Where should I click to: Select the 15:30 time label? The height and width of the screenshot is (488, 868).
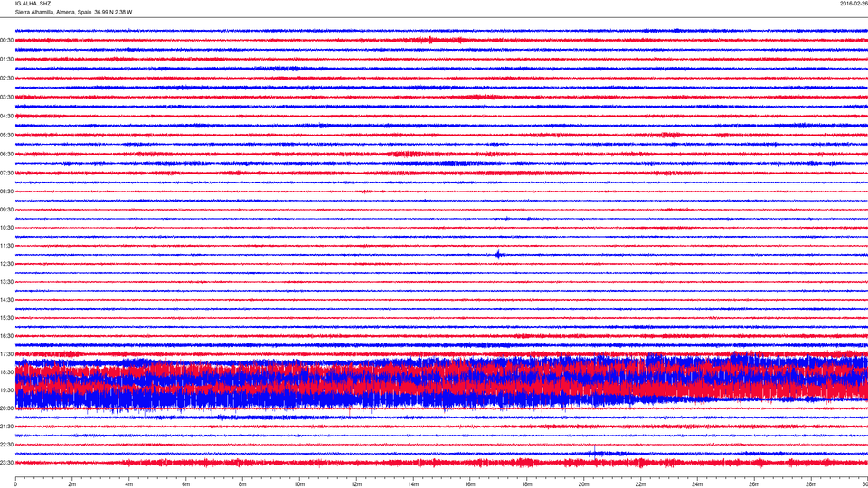(x=6, y=318)
